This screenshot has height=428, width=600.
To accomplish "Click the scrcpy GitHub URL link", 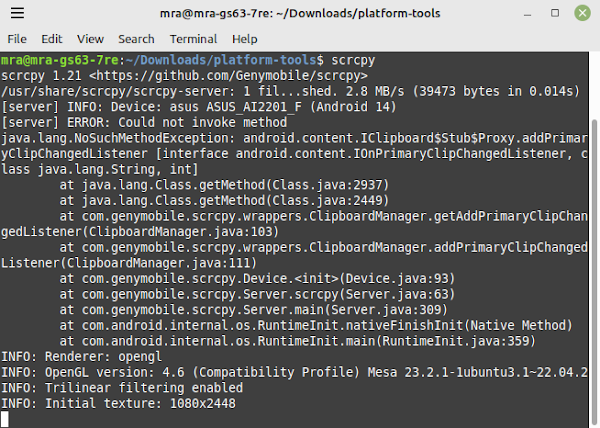I will click(x=228, y=76).
